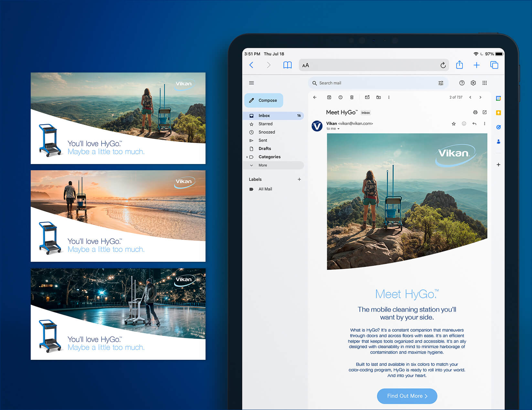Select the ice rink HyGo banner
The height and width of the screenshot is (410, 532).
point(118,314)
